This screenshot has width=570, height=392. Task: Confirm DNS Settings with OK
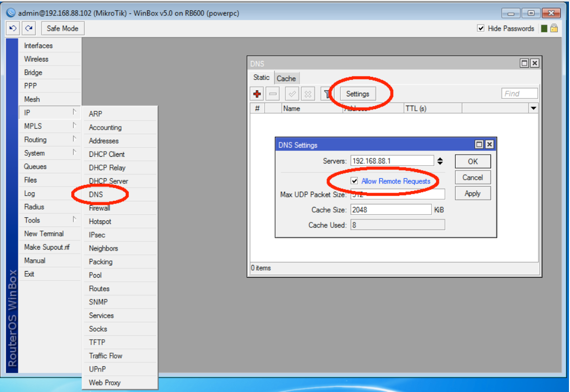(473, 161)
